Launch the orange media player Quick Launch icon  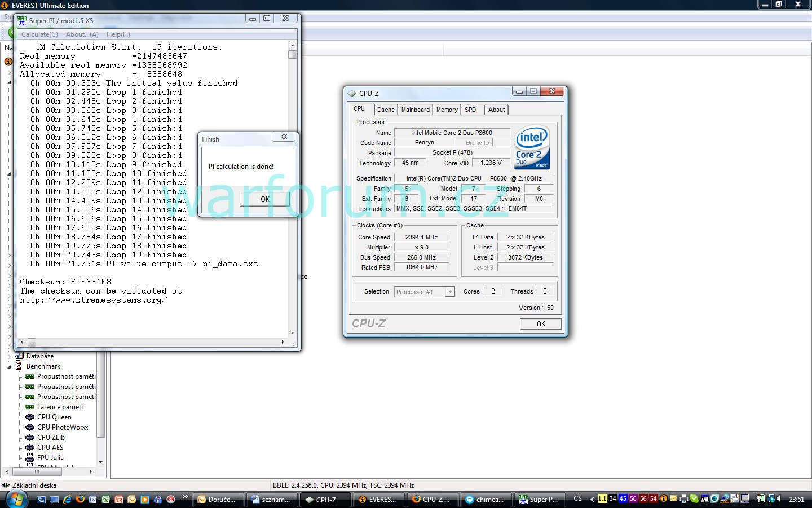145,500
